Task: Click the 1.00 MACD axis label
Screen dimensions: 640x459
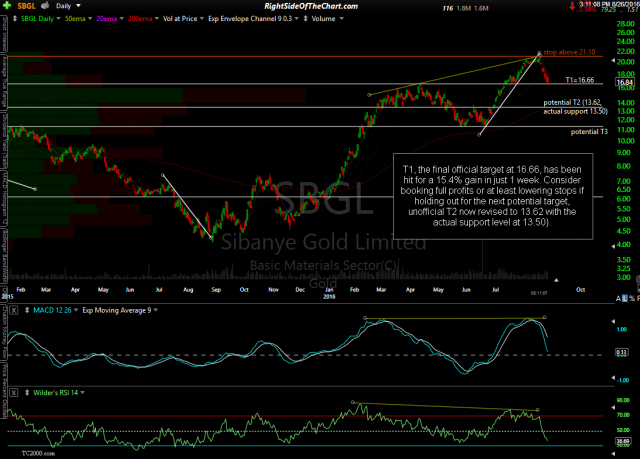Action: pyautogui.click(x=622, y=329)
